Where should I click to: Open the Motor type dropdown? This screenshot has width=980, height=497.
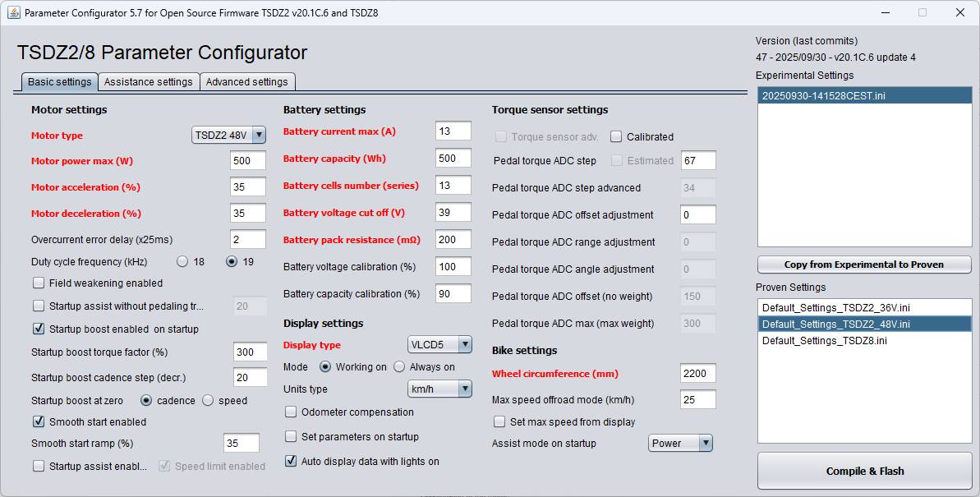click(x=228, y=135)
